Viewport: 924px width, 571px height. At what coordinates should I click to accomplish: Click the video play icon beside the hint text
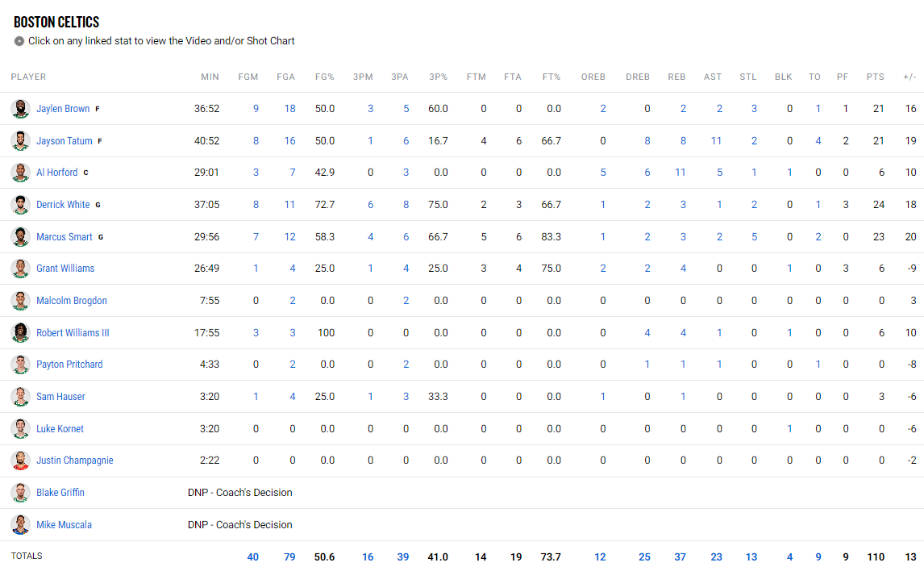[x=19, y=41]
